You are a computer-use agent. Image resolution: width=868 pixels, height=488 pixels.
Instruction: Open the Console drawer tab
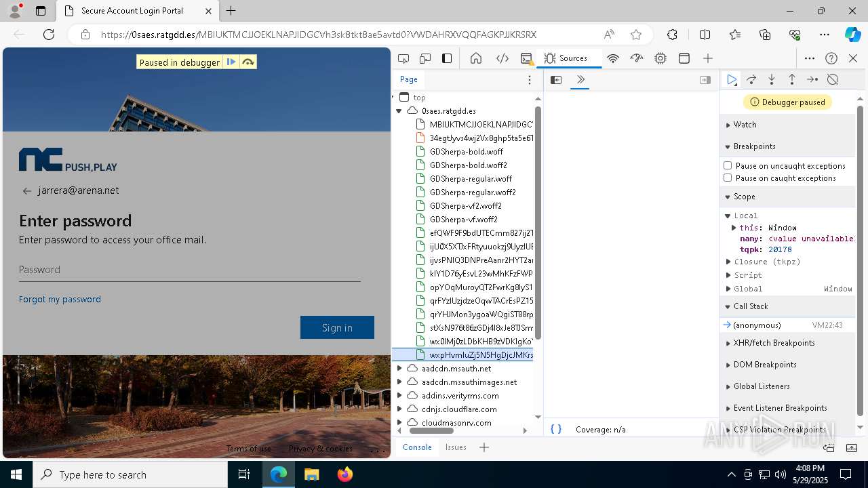tap(417, 447)
